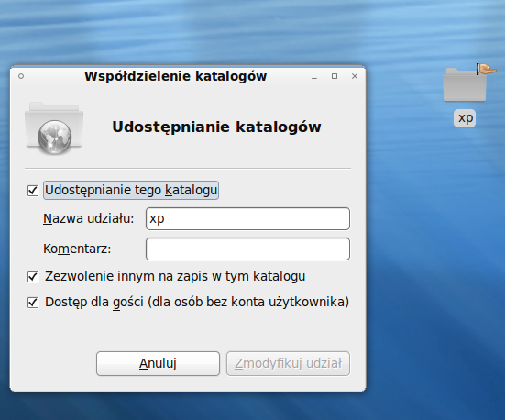Toggle Zezwolenie innym na zapis checkbox

click(33, 277)
